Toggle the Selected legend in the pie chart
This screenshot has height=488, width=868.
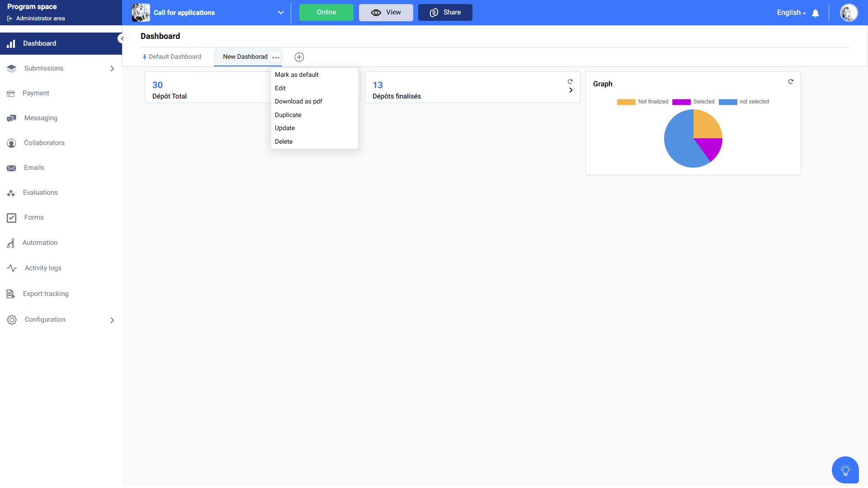(693, 102)
